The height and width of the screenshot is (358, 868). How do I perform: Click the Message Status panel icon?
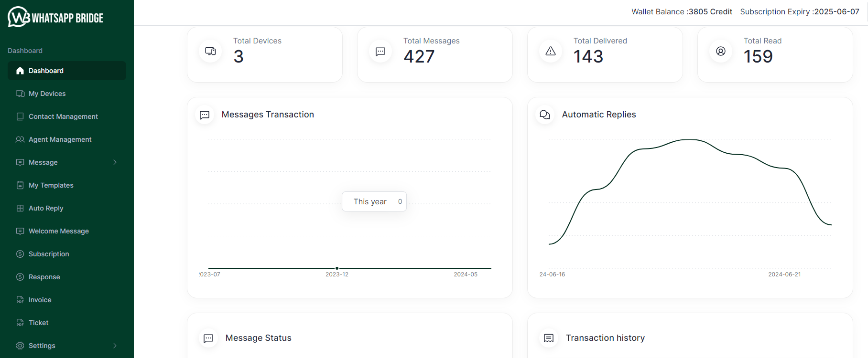[208, 338]
